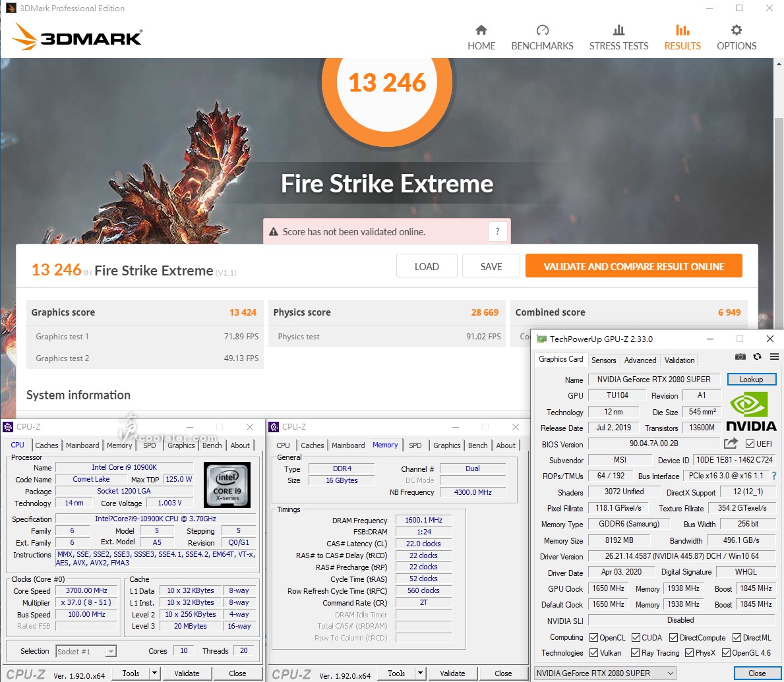Image resolution: width=784 pixels, height=682 pixels.
Task: Switch to SPD tab in Memory CPU-Z window
Action: tap(415, 445)
